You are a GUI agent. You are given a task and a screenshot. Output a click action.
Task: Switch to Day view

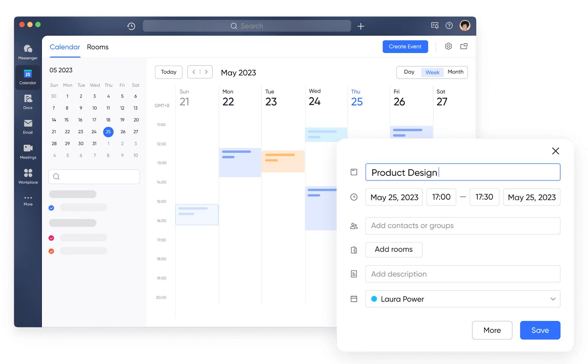(409, 72)
